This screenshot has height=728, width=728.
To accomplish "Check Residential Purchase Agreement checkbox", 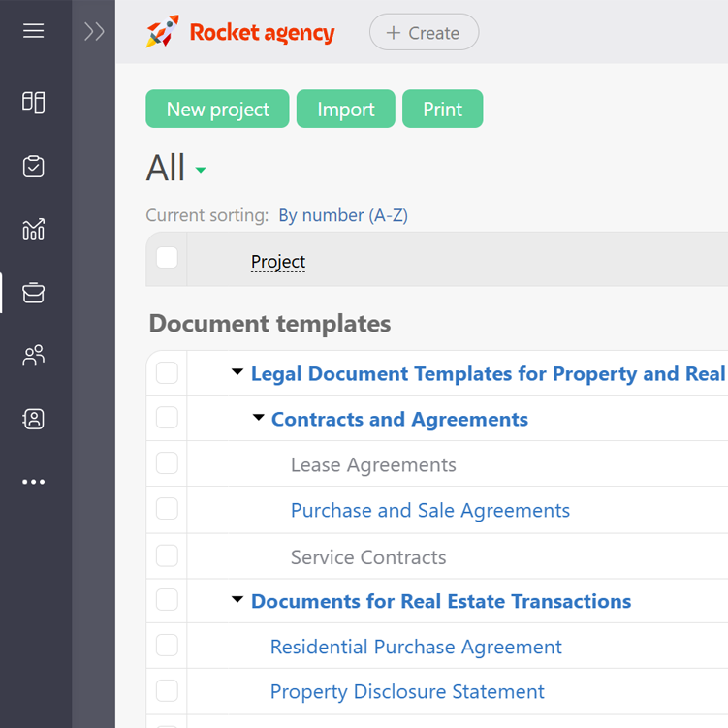I will (167, 646).
